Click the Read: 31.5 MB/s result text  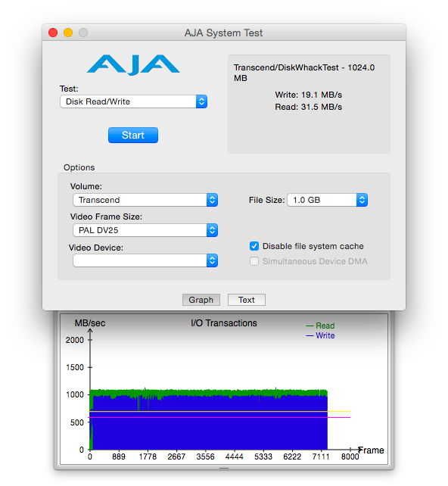[309, 107]
